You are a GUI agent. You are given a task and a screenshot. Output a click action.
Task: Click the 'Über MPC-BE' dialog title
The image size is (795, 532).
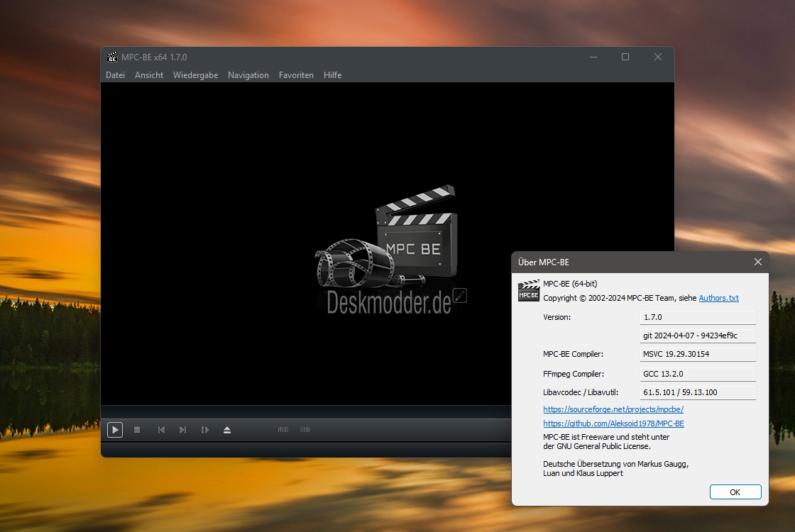pyautogui.click(x=544, y=262)
